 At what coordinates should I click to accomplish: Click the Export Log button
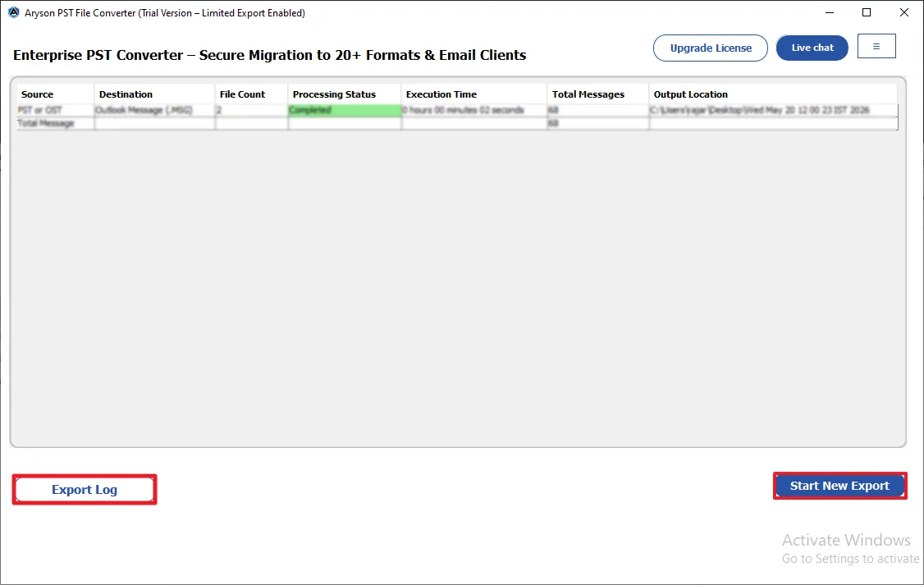pyautogui.click(x=85, y=490)
